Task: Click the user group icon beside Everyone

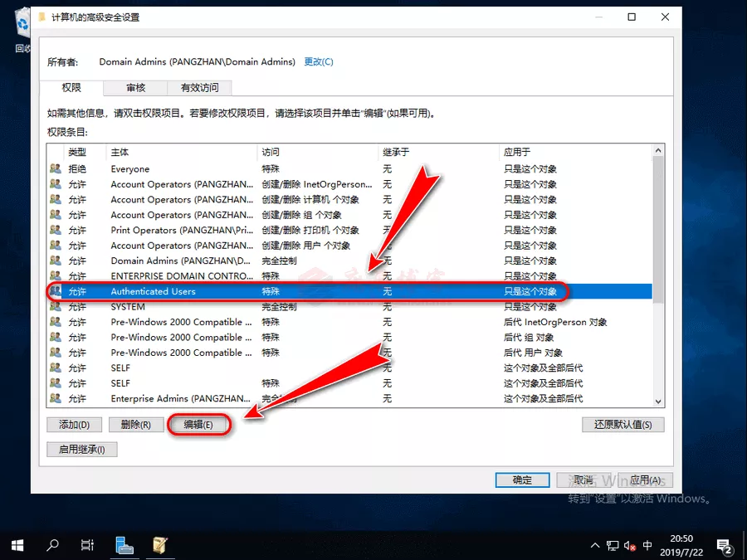Action: click(56, 168)
